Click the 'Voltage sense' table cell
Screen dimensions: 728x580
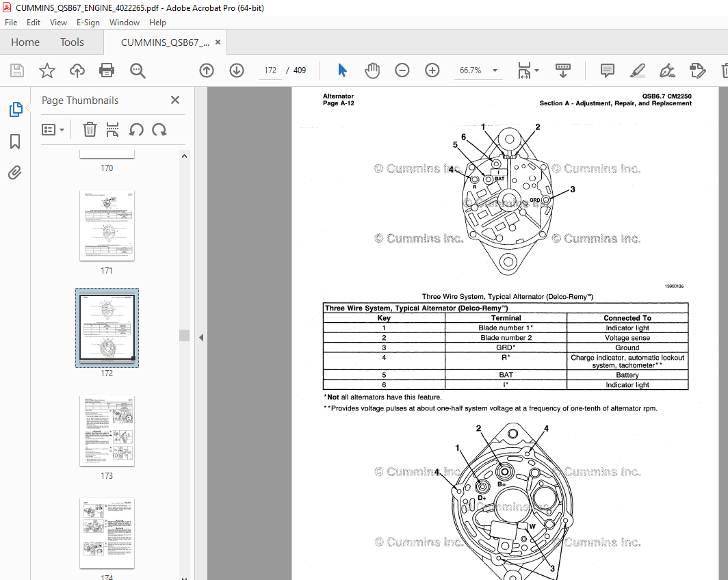[x=627, y=338]
